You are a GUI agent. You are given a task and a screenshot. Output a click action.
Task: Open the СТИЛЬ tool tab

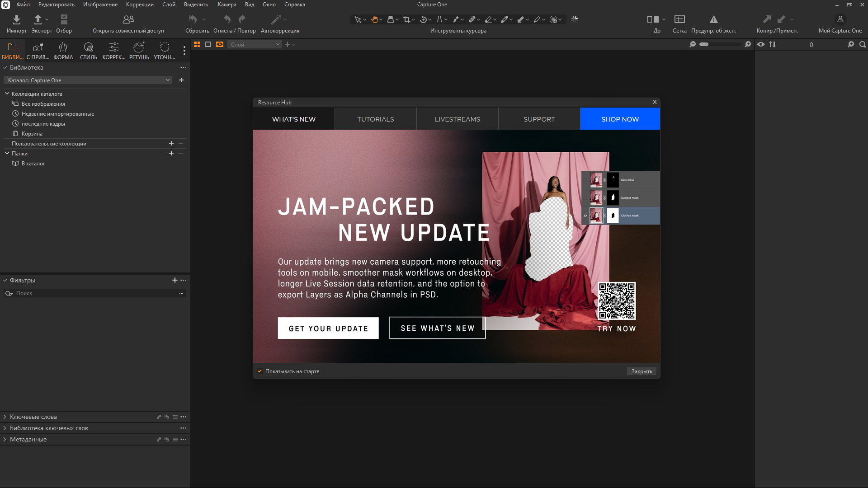[x=88, y=50]
